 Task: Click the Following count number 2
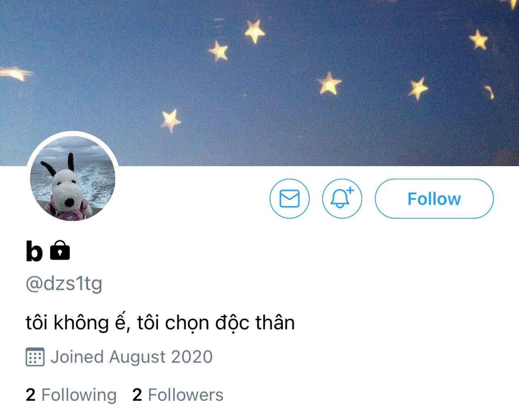[30, 395]
